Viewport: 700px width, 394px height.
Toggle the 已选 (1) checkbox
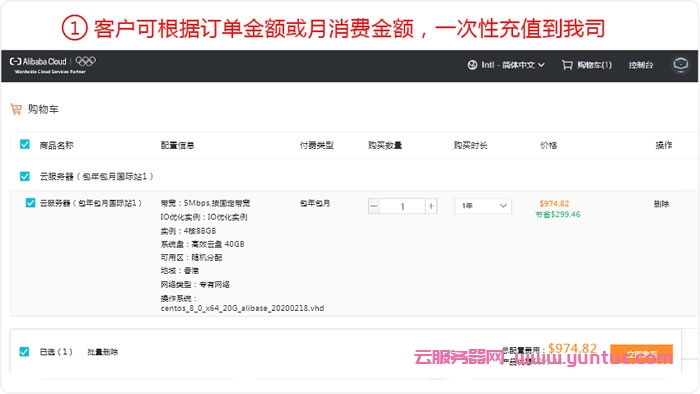pos(24,352)
